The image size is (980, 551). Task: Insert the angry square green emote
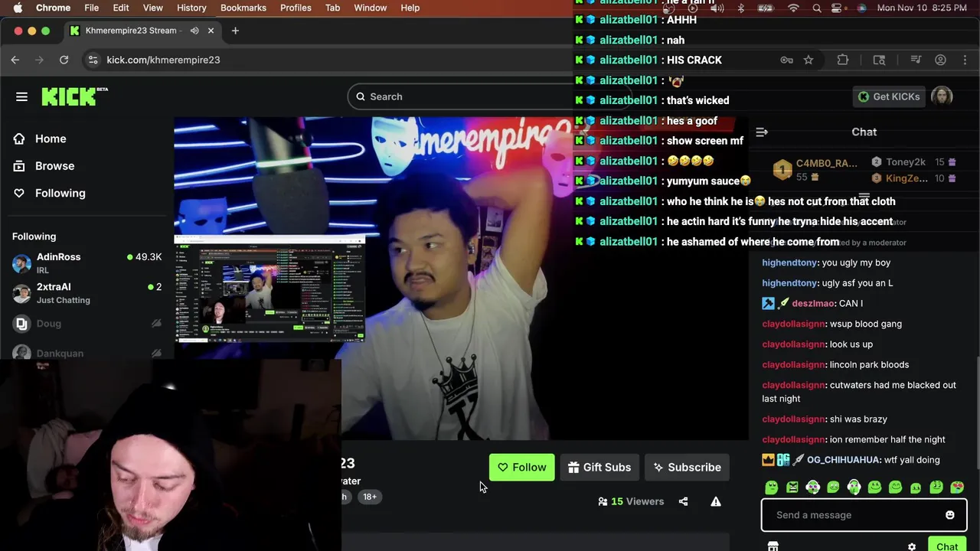point(792,487)
